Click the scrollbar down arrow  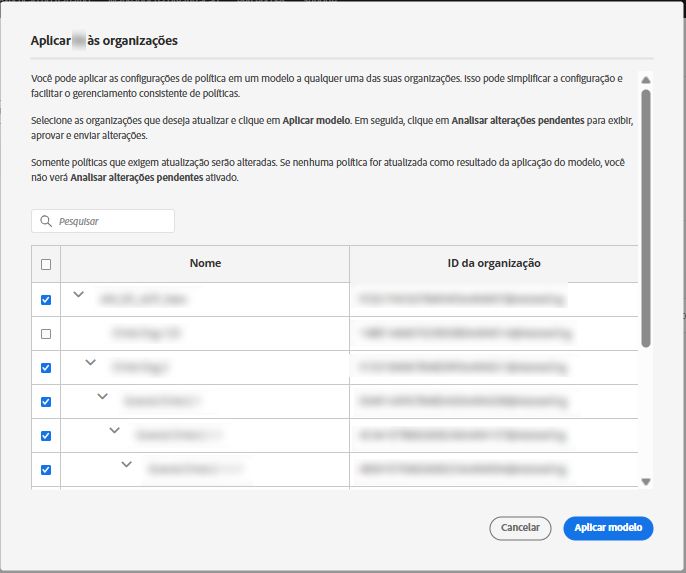pyautogui.click(x=646, y=482)
